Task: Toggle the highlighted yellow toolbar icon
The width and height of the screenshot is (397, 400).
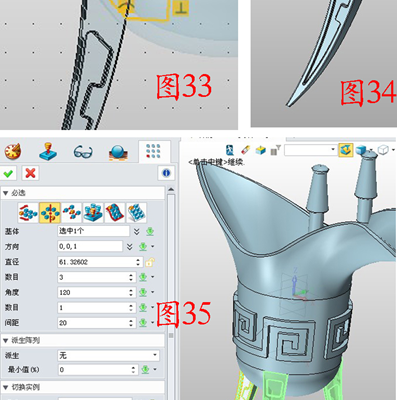Action: (x=346, y=150)
